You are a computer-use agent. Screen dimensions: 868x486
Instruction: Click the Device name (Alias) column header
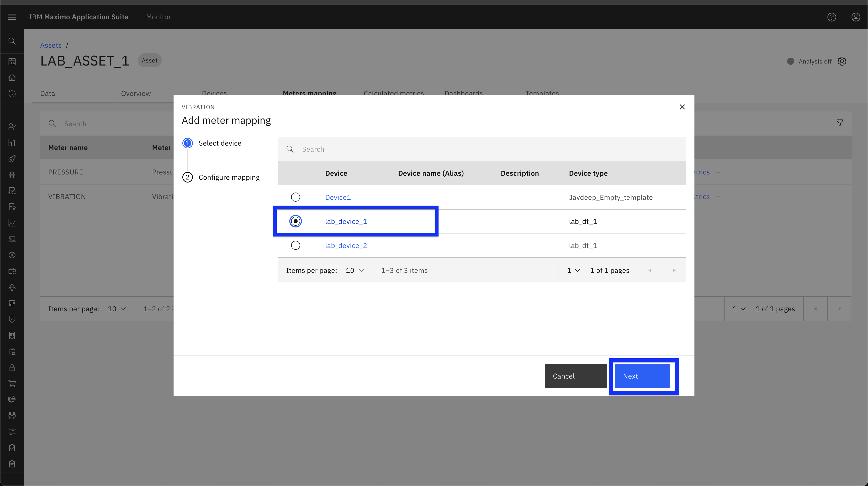[x=431, y=173]
